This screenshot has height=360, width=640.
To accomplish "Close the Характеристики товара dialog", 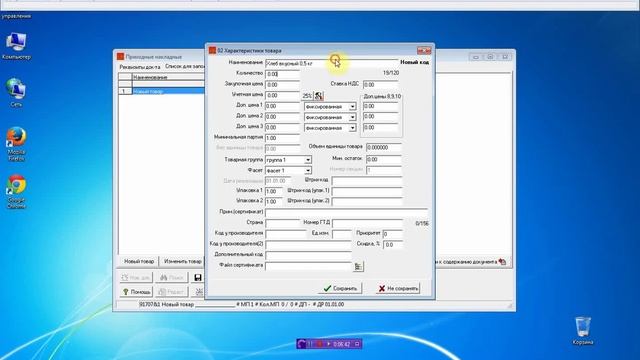I will pos(424,51).
